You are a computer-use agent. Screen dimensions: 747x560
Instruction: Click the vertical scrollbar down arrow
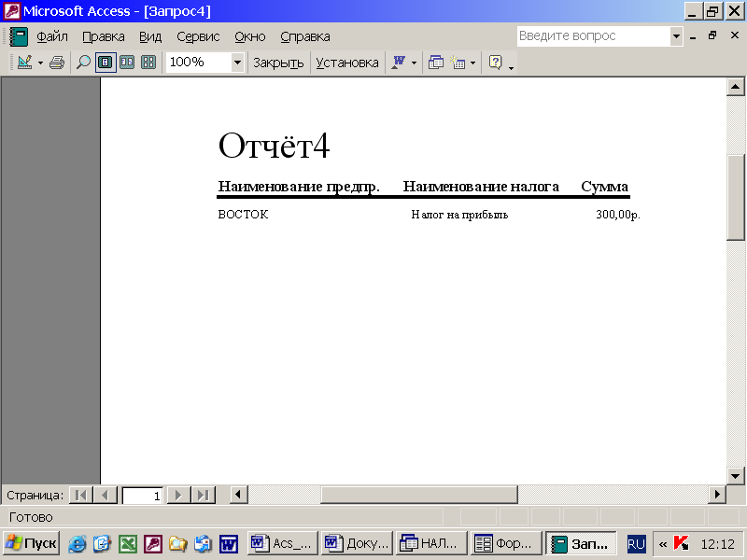coord(735,476)
